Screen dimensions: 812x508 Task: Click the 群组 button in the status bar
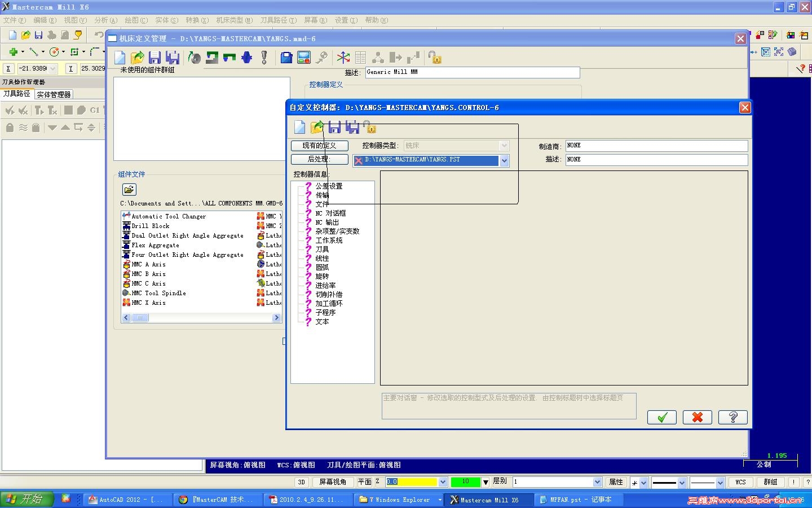(x=770, y=482)
